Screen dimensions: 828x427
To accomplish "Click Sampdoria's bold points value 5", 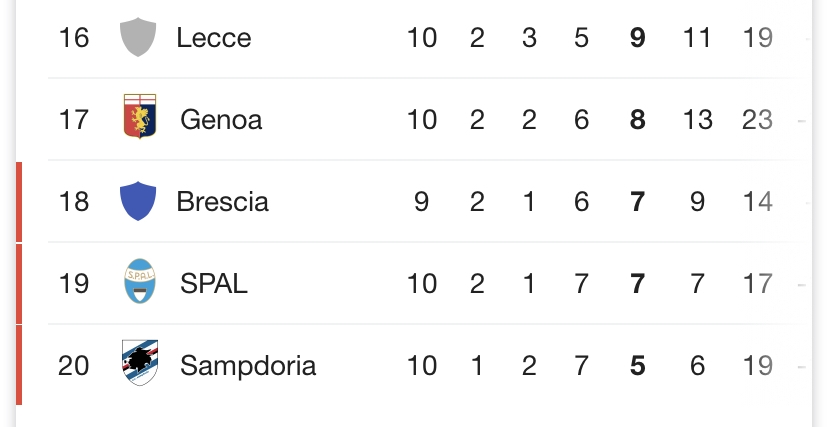I will click(x=637, y=366).
